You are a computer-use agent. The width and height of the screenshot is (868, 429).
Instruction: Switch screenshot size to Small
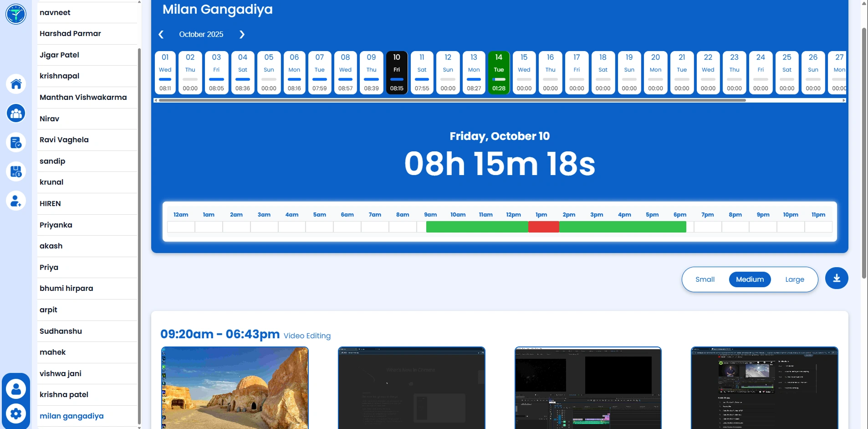point(705,279)
